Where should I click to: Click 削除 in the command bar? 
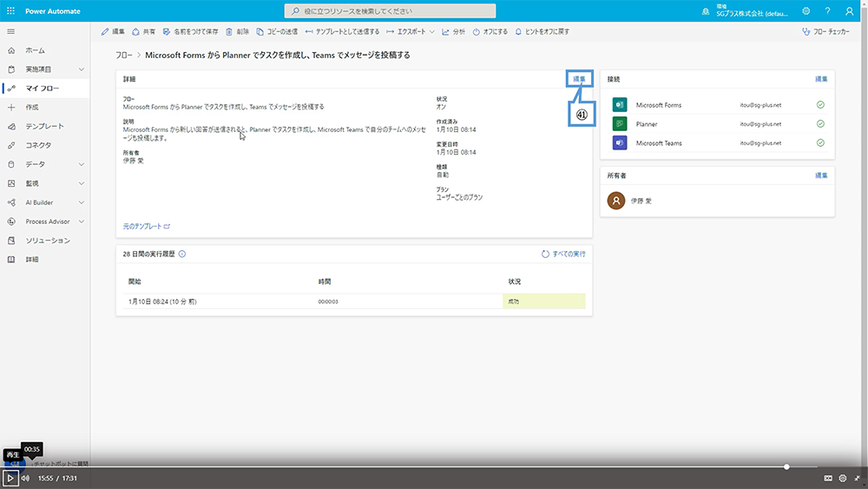238,31
